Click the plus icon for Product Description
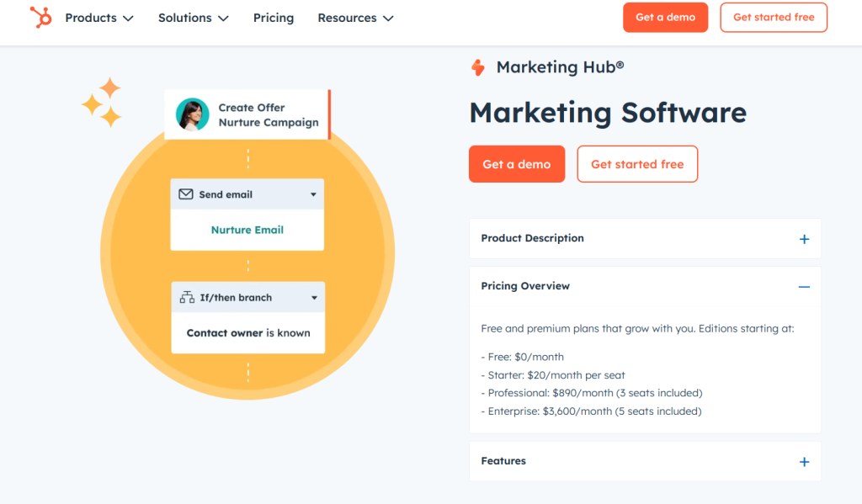This screenshot has width=862, height=504. (804, 239)
